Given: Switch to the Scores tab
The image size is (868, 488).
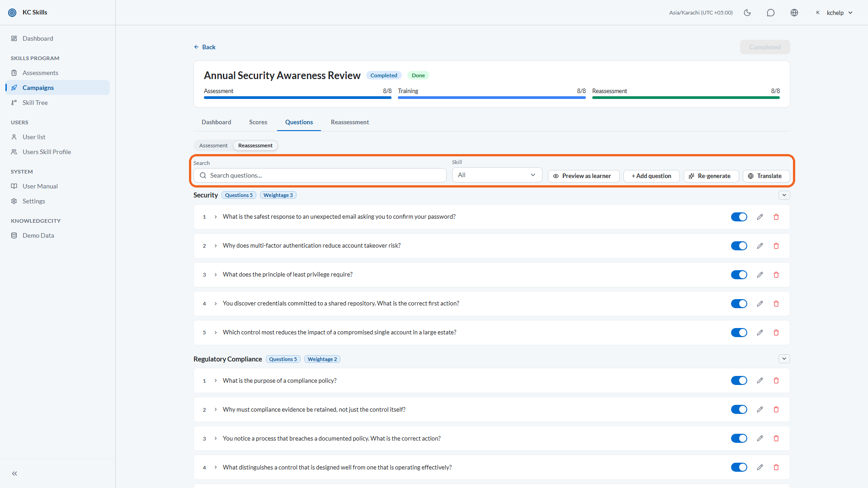Looking at the screenshot, I should tap(258, 122).
